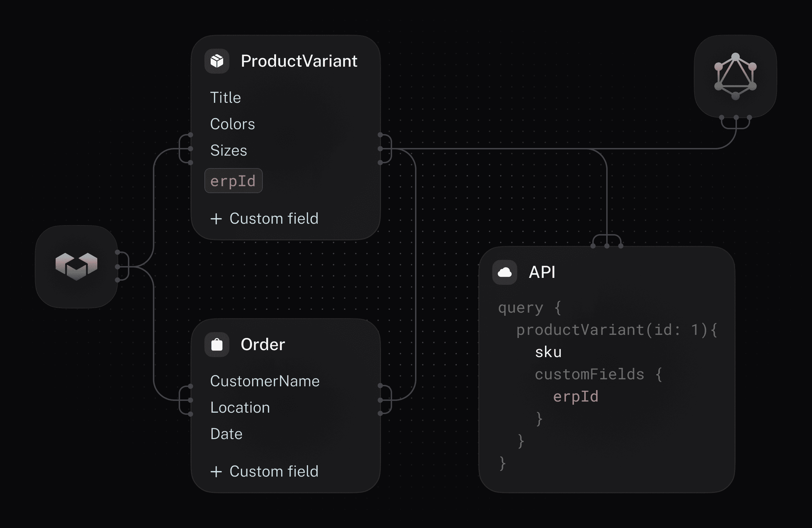Click plus icon in ProductVariant card

point(216,219)
